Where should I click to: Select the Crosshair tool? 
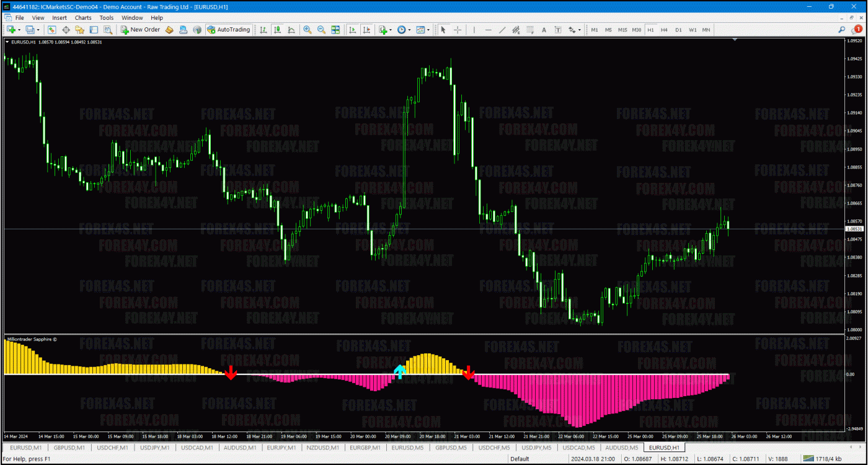pyautogui.click(x=457, y=29)
